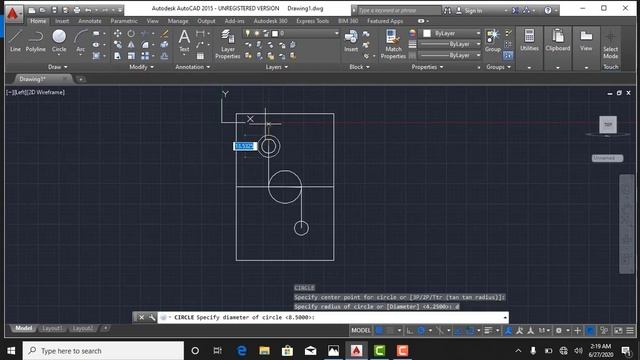
Task: Click the Scale tool in Modify panel
Action: (131, 56)
